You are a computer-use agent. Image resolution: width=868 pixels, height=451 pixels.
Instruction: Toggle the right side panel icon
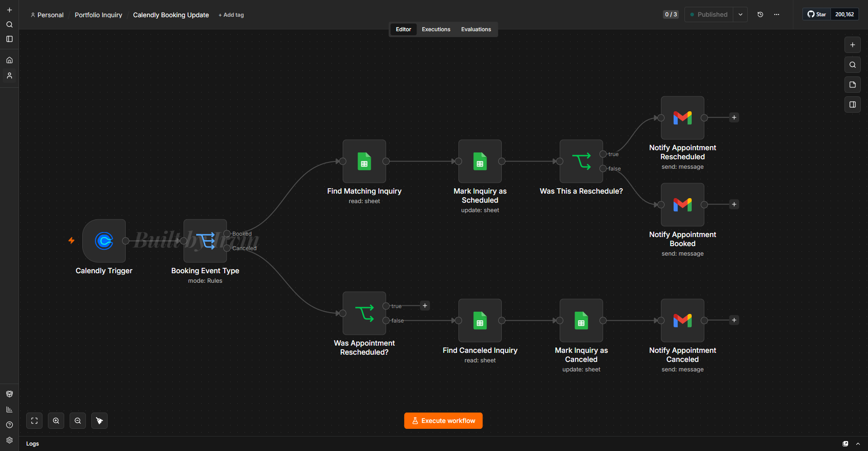[853, 104]
